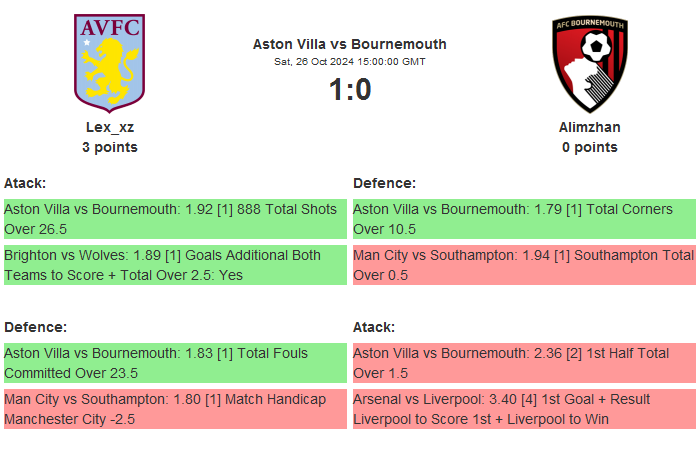Click the right column Atack heading
Image resolution: width=700 pixels, height=460 pixels.
click(374, 327)
